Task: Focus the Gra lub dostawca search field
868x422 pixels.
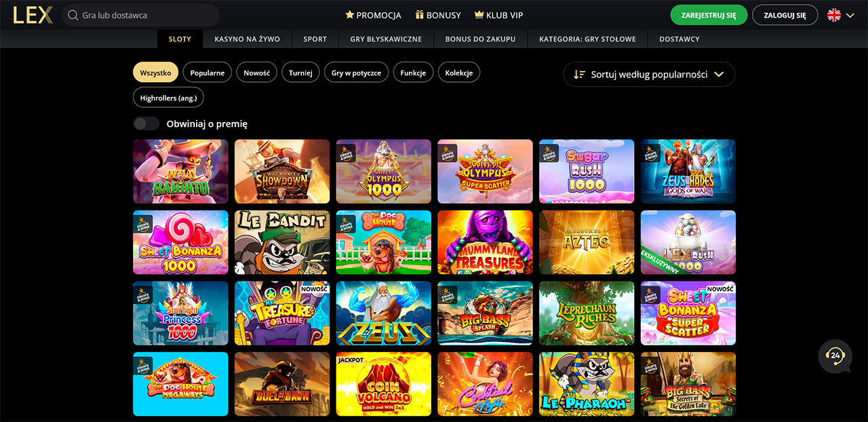Action: [140, 15]
